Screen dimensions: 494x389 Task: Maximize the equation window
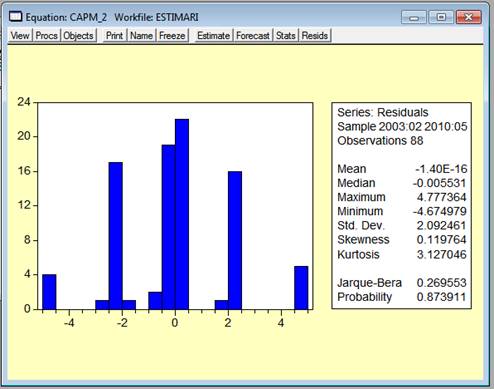(441, 17)
